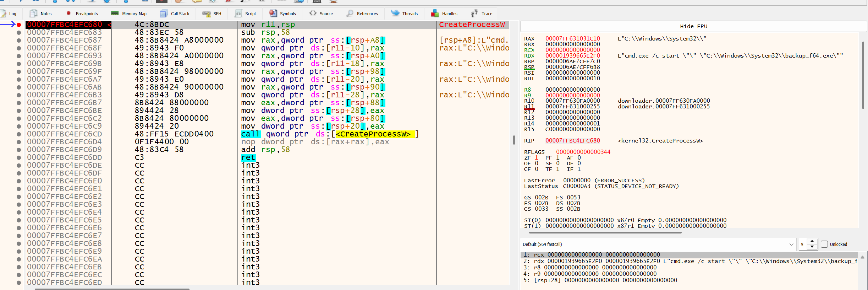Image resolution: width=868 pixels, height=290 pixels.
Task: Select the ST(0) FPU register row
Action: 625,220
